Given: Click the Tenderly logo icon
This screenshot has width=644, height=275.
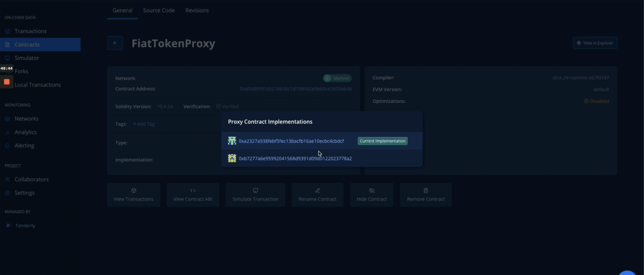Looking at the screenshot, I should tap(8, 225).
